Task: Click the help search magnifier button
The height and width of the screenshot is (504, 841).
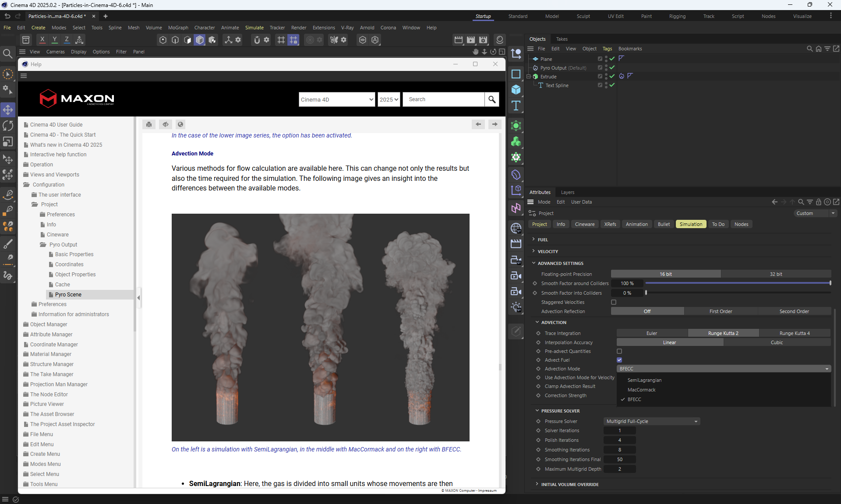Action: [x=492, y=99]
